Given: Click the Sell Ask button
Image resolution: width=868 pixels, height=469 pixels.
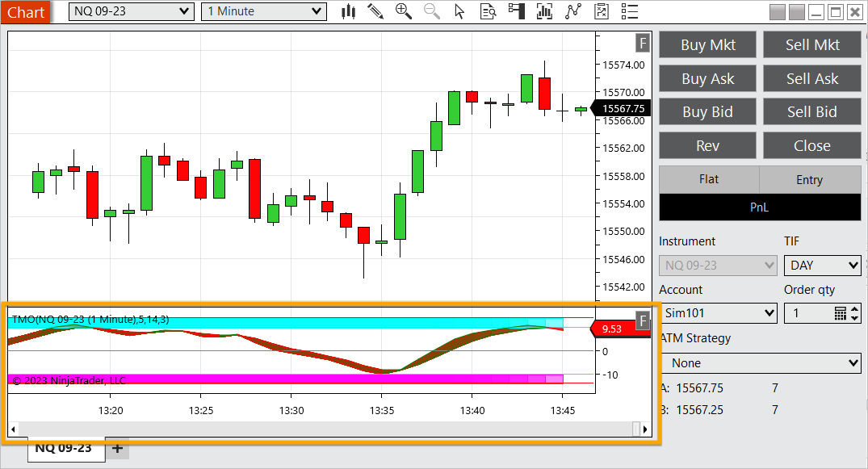Looking at the screenshot, I should pos(812,78).
